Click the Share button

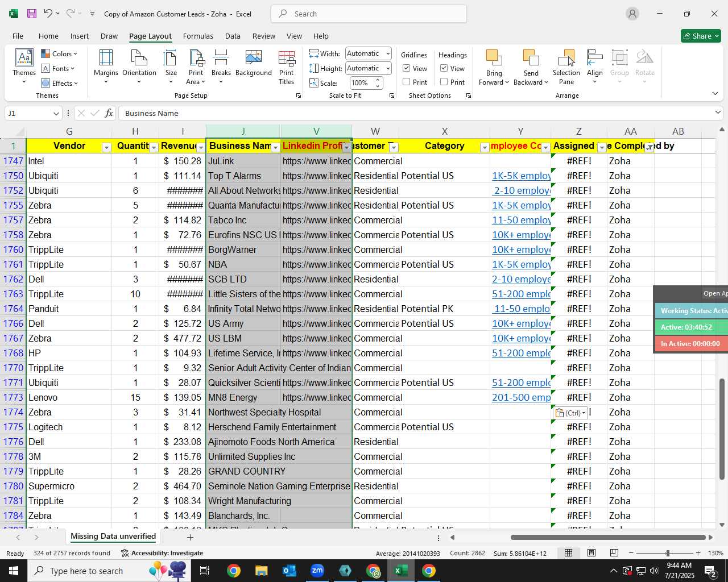pos(701,36)
